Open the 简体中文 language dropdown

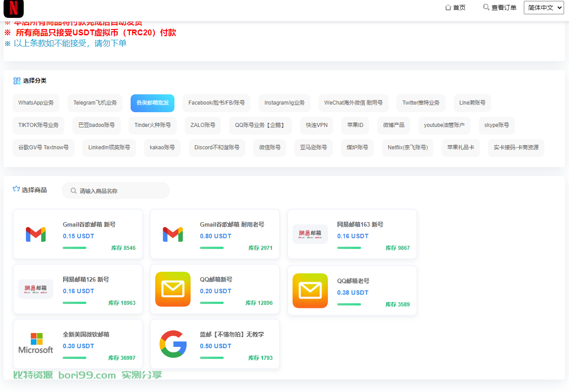(x=544, y=8)
